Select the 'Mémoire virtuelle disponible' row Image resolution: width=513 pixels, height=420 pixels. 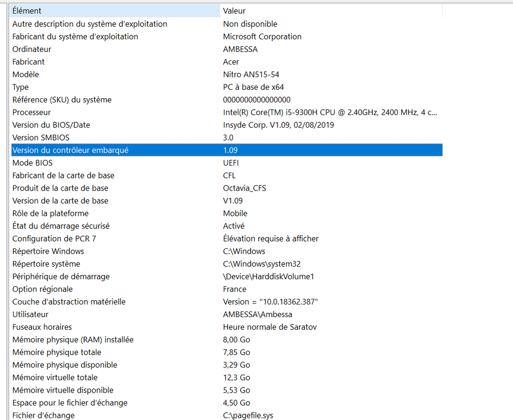point(227,390)
